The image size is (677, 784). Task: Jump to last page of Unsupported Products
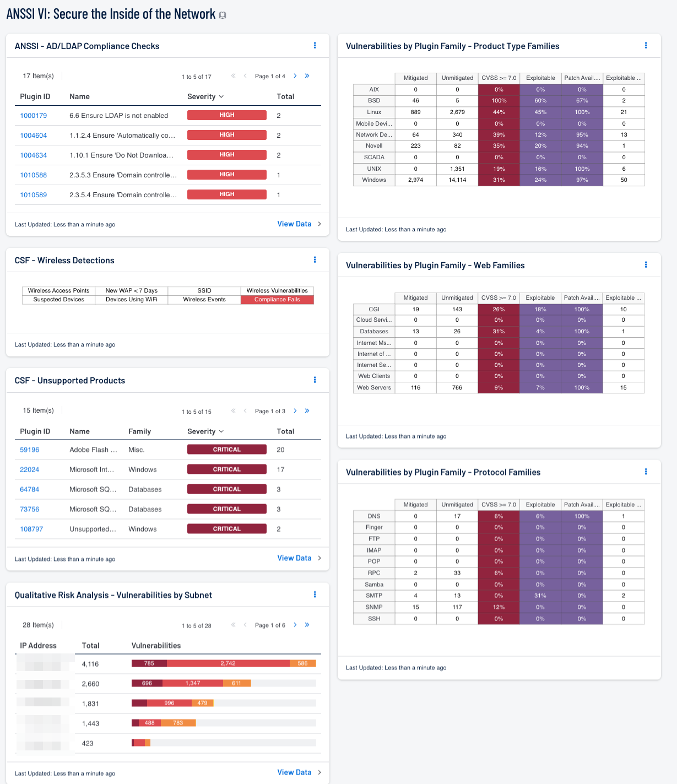[x=307, y=411]
